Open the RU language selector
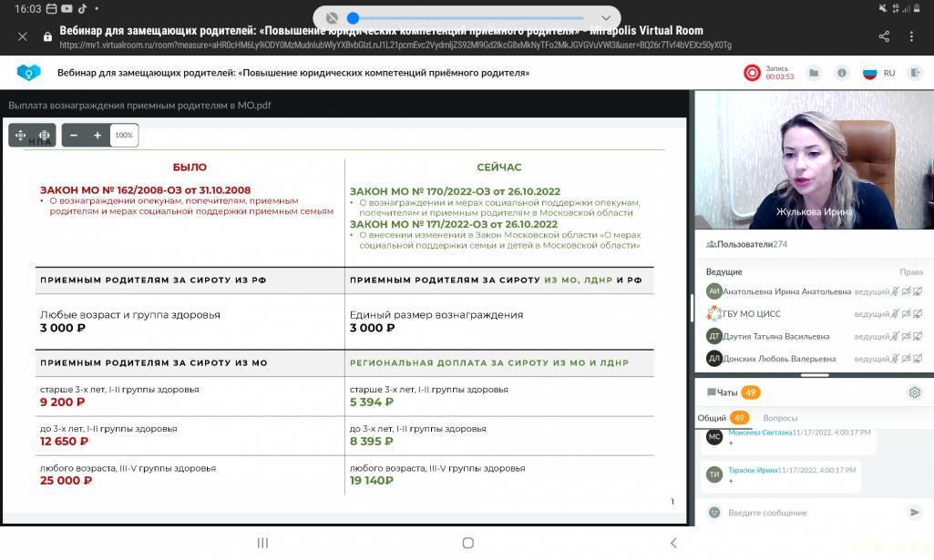Viewport: 934px width, 560px height. (879, 73)
